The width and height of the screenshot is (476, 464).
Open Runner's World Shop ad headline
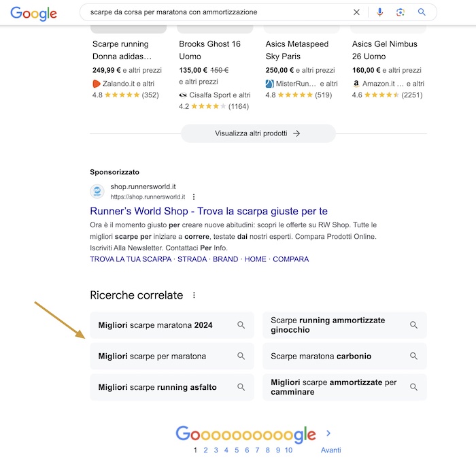(x=209, y=211)
